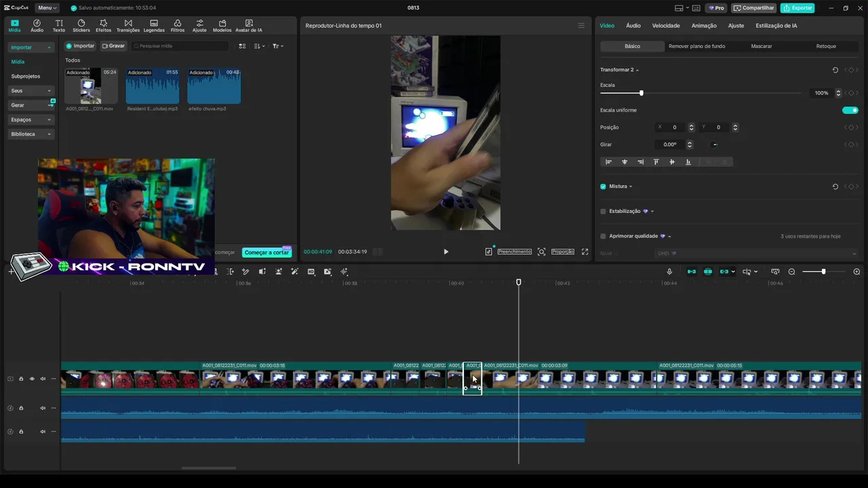868x488 pixels.
Task: Switch to the Velocidade tab
Action: [x=666, y=26]
